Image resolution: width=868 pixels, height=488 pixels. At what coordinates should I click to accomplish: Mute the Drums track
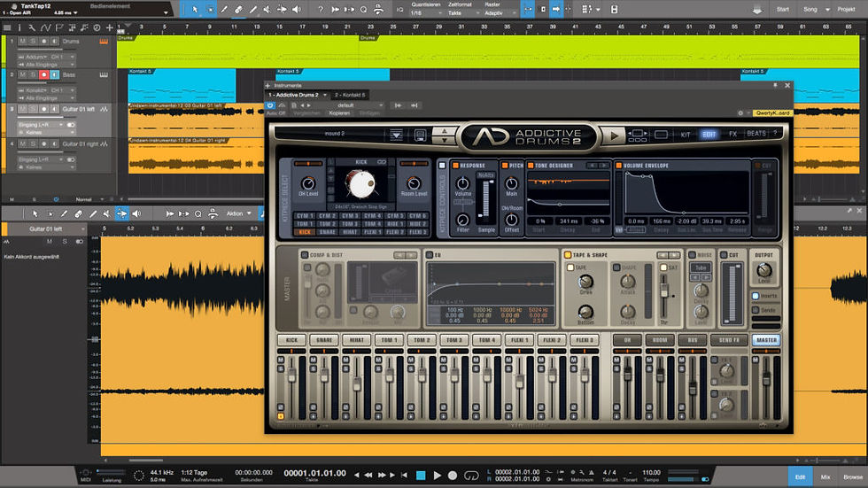point(23,41)
